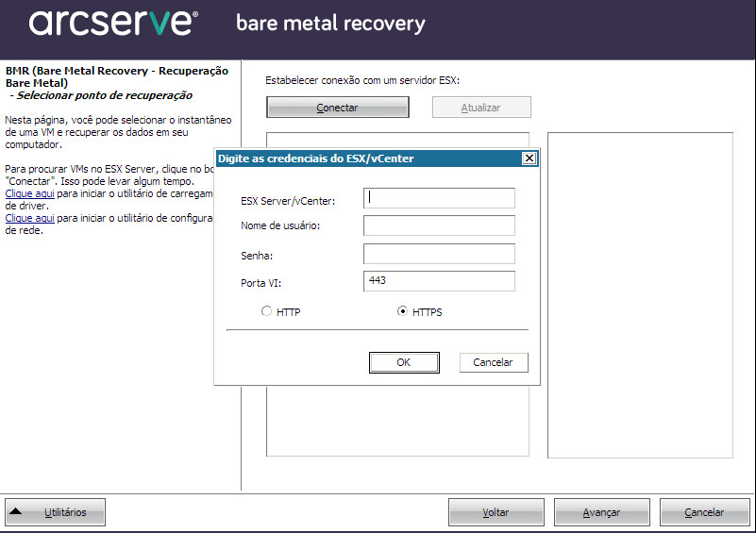The height and width of the screenshot is (533, 756).
Task: Click the arcserve logo
Action: 113,24
